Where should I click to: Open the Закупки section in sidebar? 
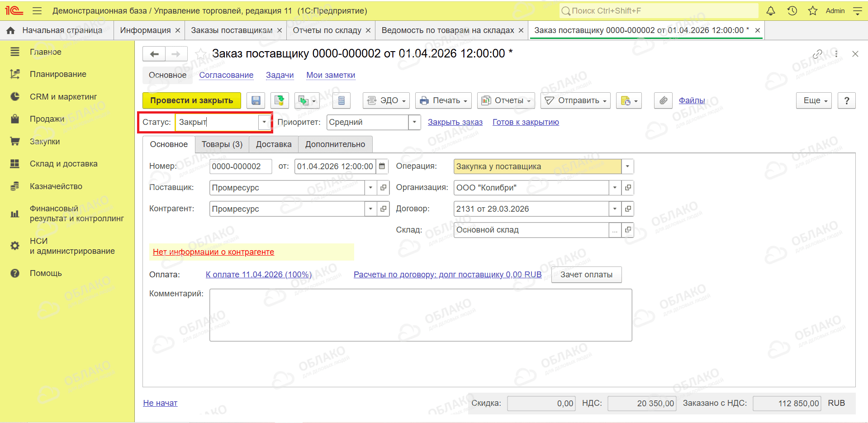tap(45, 142)
